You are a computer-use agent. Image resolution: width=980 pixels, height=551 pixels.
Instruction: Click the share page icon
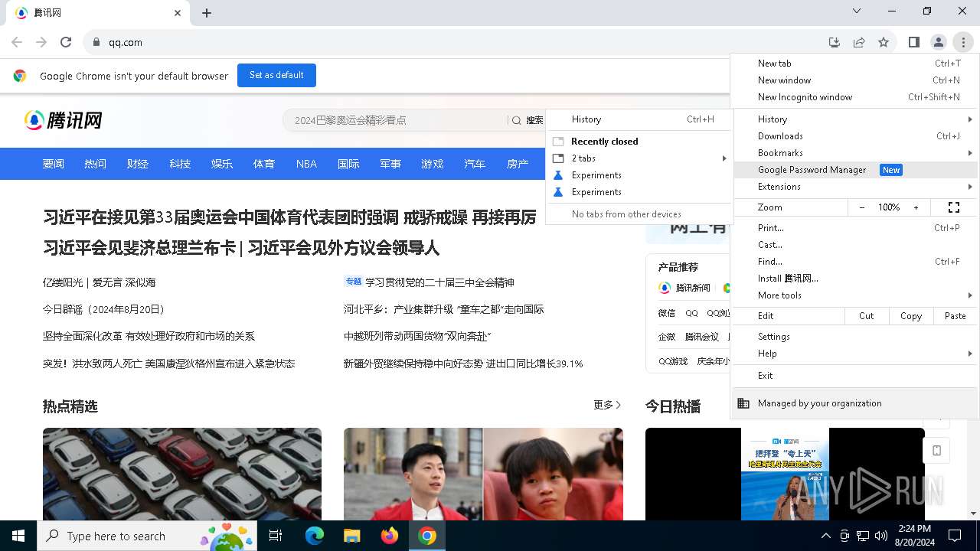pyautogui.click(x=859, y=42)
